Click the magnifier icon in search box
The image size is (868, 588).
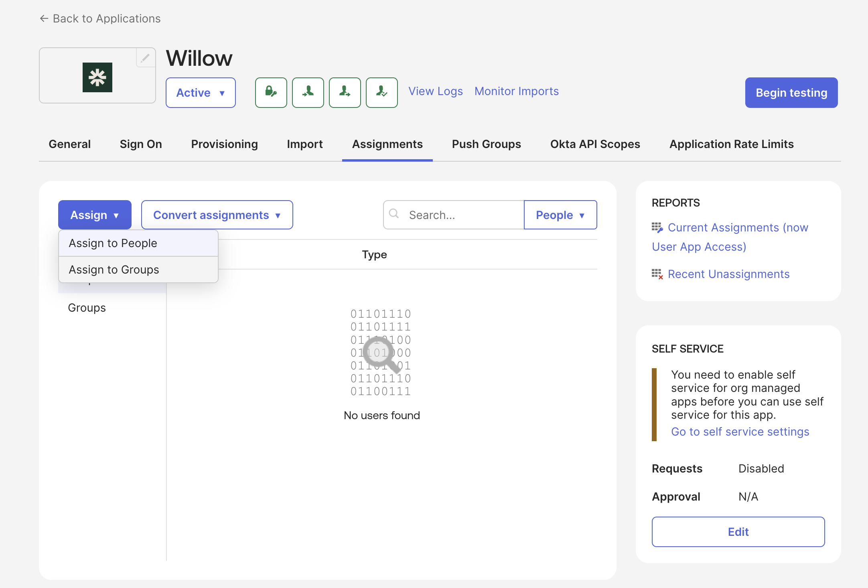(x=394, y=213)
